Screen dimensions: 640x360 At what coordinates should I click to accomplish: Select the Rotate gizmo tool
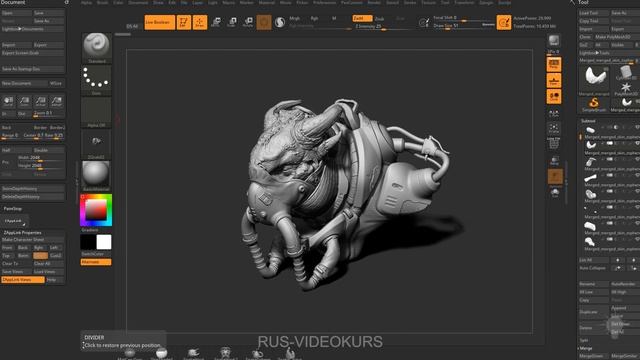click(x=248, y=22)
